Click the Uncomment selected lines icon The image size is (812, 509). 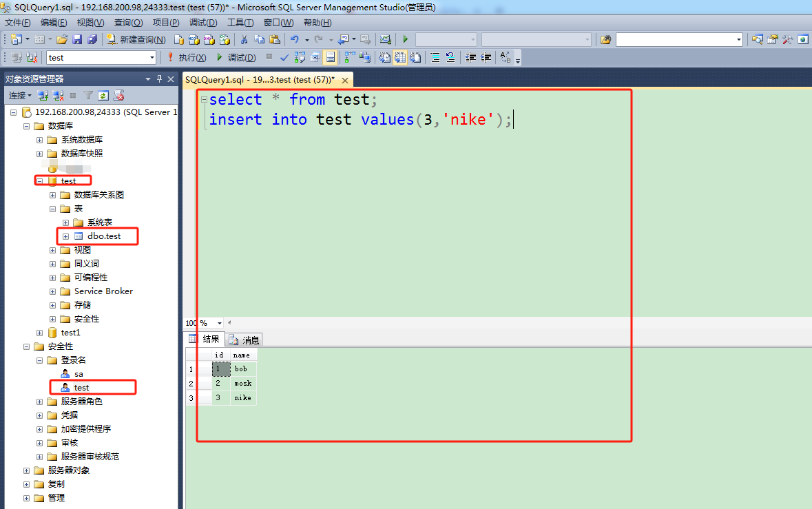450,57
